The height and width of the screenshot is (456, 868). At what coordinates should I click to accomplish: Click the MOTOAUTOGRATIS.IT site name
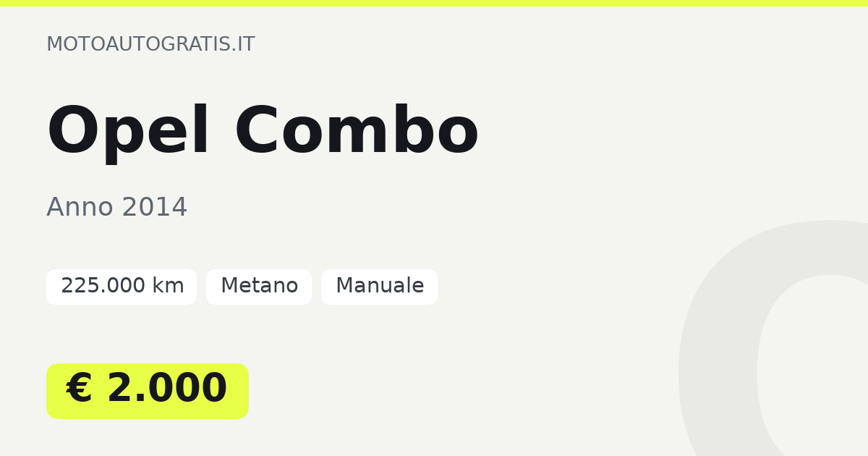(x=150, y=44)
